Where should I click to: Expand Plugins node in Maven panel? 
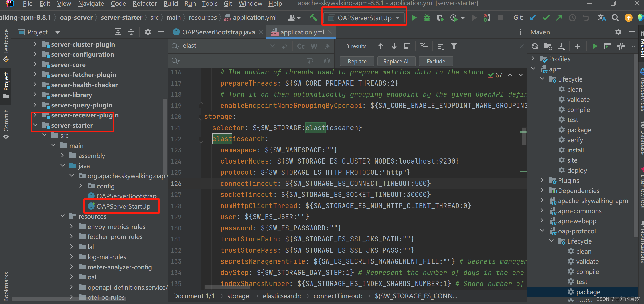[x=542, y=180]
